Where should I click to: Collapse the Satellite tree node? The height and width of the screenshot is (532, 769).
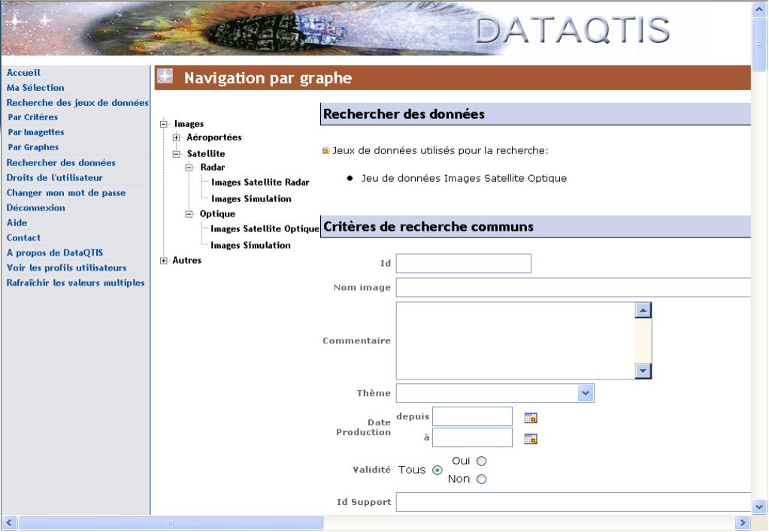point(176,154)
